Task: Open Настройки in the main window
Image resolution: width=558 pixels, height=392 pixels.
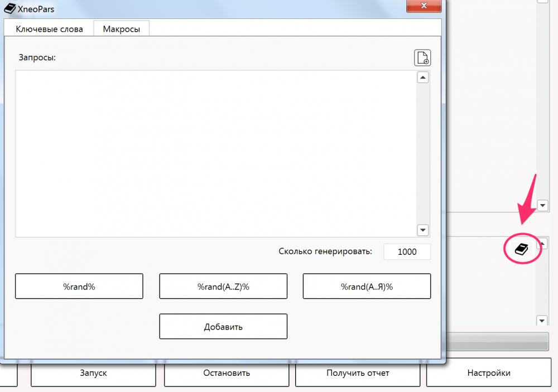Action: tap(489, 373)
